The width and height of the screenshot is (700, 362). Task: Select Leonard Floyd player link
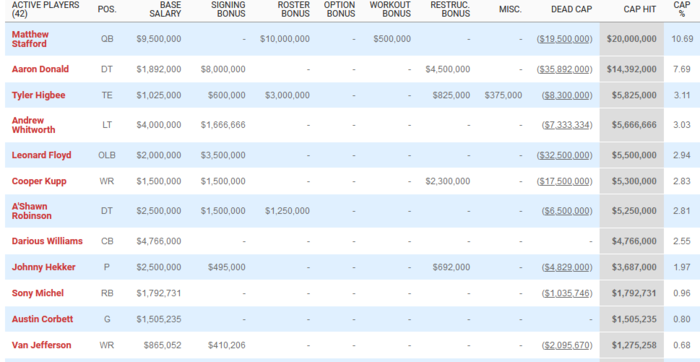41,155
